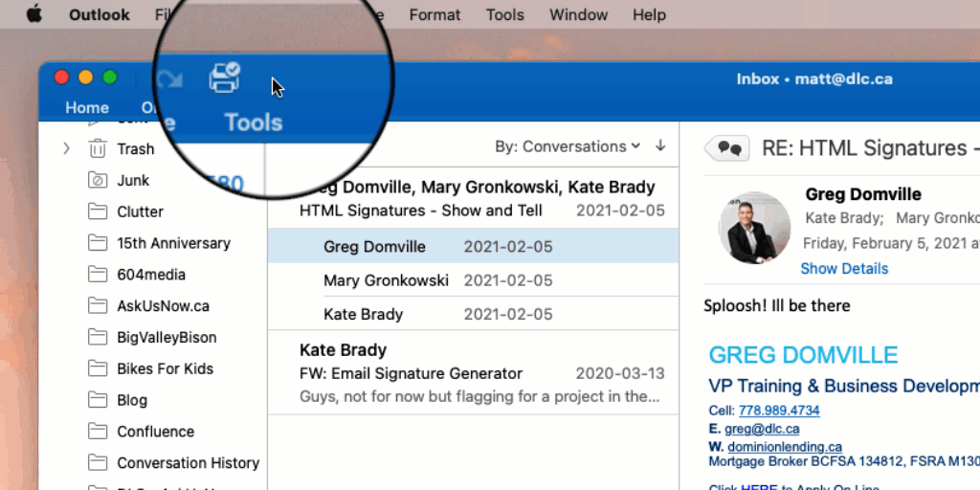This screenshot has width=980, height=490.
Task: Select Kate Brady's message in thread
Action: 473,314
